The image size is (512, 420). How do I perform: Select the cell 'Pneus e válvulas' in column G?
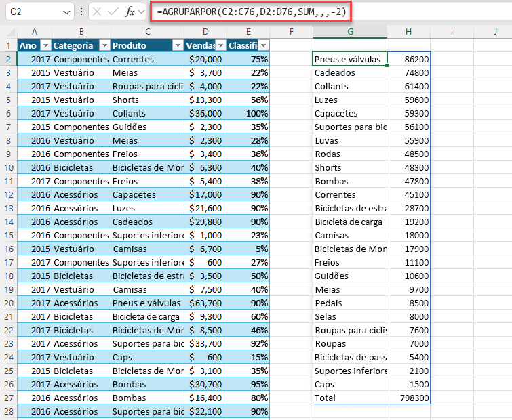(x=350, y=59)
